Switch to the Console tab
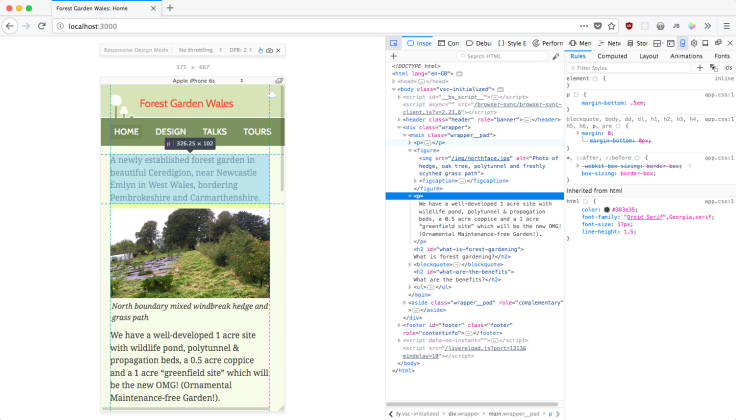 [448, 43]
